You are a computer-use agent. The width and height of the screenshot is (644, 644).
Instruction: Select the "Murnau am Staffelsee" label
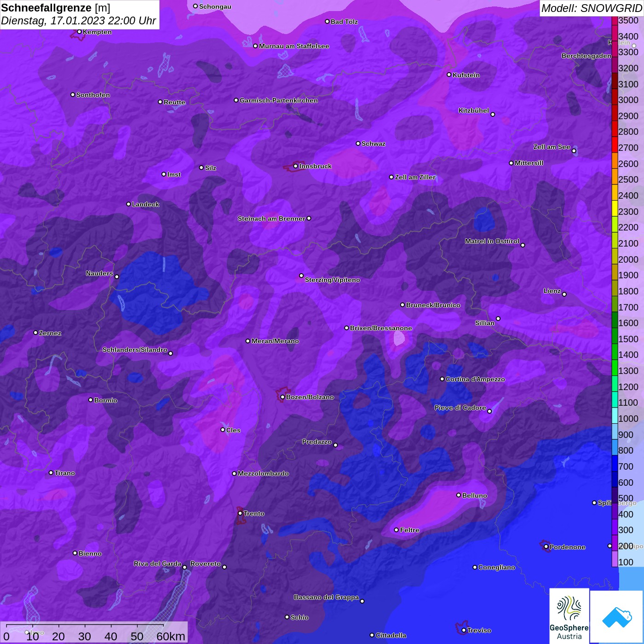pos(294,46)
